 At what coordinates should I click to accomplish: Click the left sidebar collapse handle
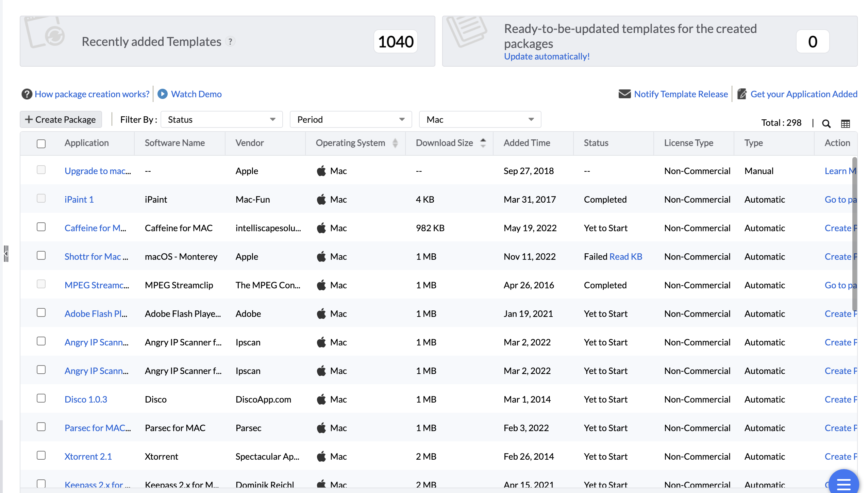tap(6, 254)
